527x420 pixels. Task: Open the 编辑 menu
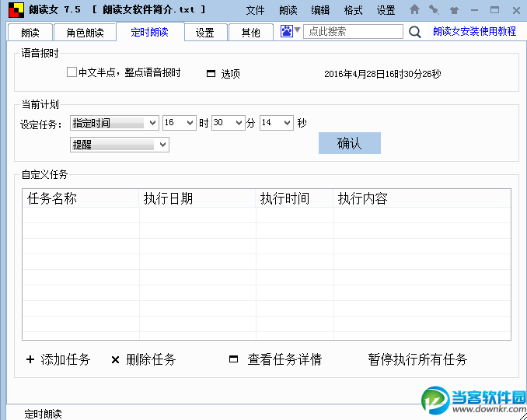pos(320,10)
